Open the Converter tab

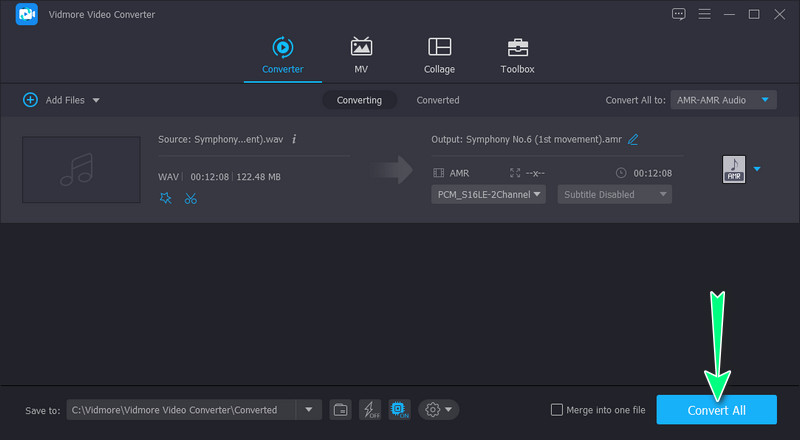(282, 55)
